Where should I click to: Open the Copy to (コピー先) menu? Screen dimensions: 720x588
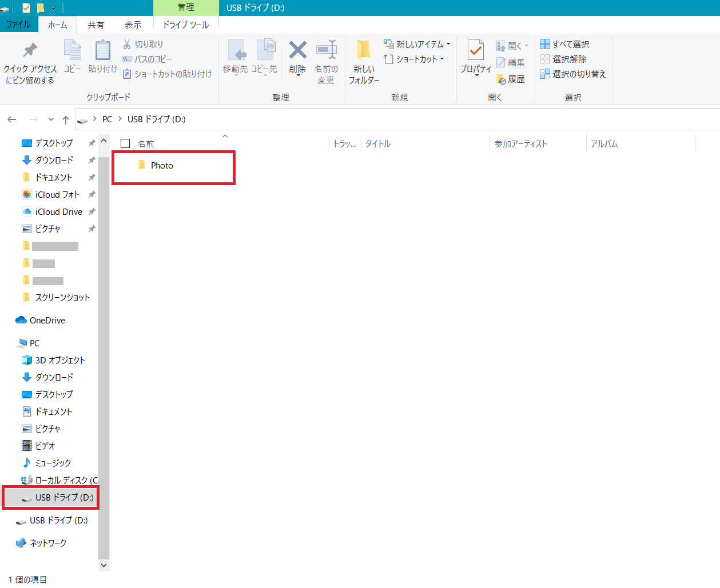[x=264, y=58]
